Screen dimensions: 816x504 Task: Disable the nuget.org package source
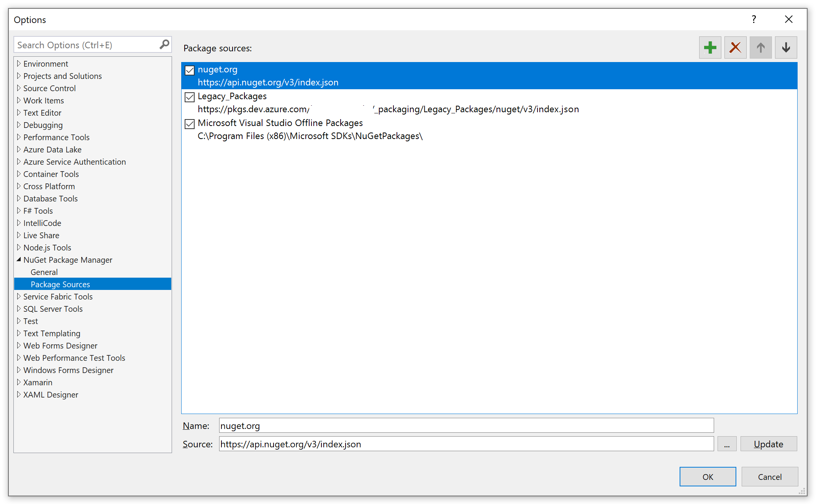(189, 70)
